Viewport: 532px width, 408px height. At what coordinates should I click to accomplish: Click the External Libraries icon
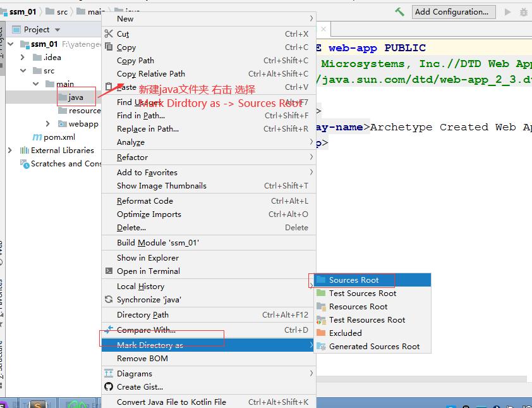[25, 151]
